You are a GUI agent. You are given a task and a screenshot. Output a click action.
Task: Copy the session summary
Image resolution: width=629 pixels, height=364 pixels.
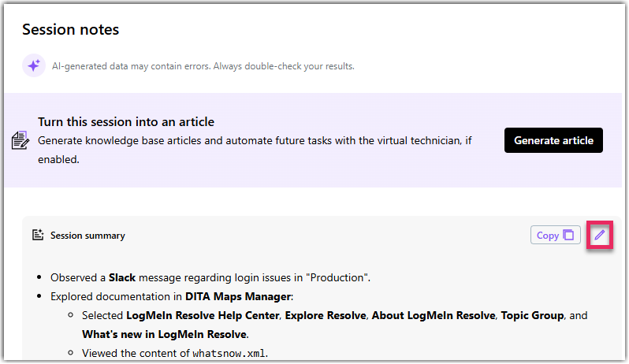[x=555, y=235]
